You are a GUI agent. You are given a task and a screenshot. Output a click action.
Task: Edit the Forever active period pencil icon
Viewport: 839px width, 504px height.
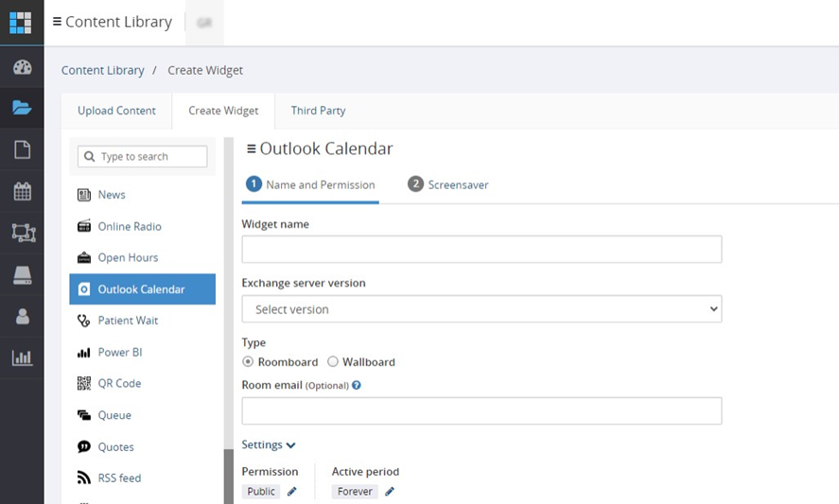point(390,491)
